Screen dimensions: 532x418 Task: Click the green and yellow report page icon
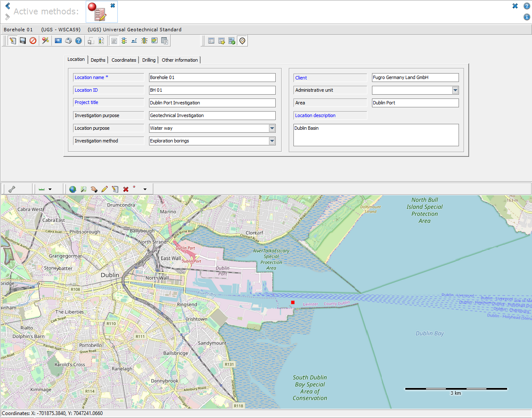click(x=101, y=41)
